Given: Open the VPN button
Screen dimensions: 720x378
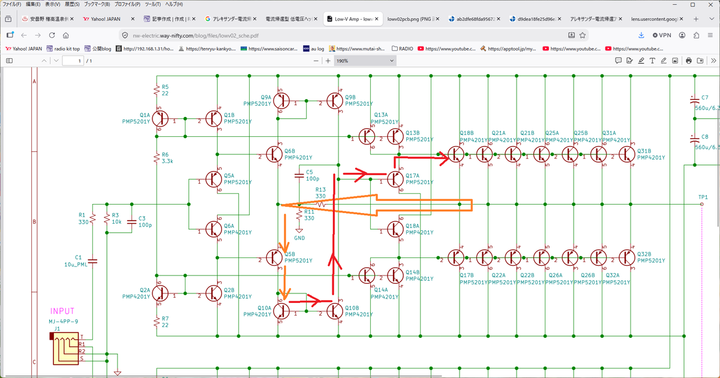Looking at the screenshot, I should pos(662,35).
